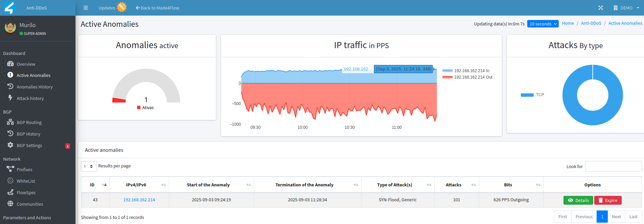The image size is (644, 224).
Task: Click the FlowSpec sidebar icon
Action: (10, 192)
